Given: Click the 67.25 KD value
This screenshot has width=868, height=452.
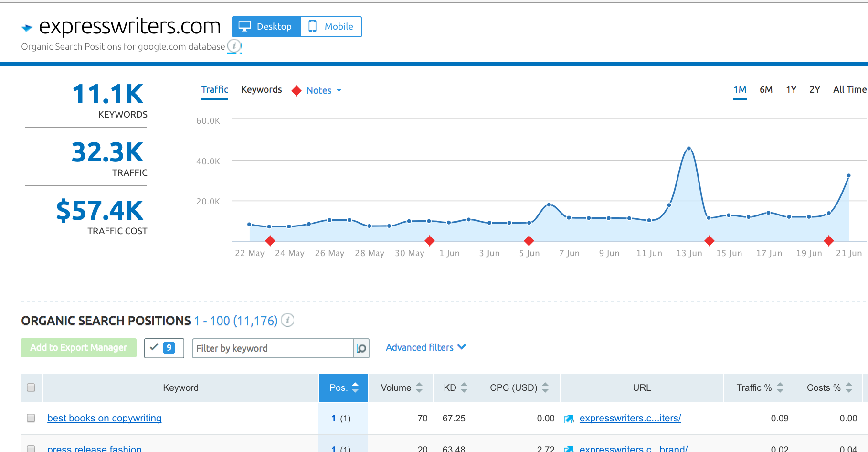Looking at the screenshot, I should [x=454, y=418].
